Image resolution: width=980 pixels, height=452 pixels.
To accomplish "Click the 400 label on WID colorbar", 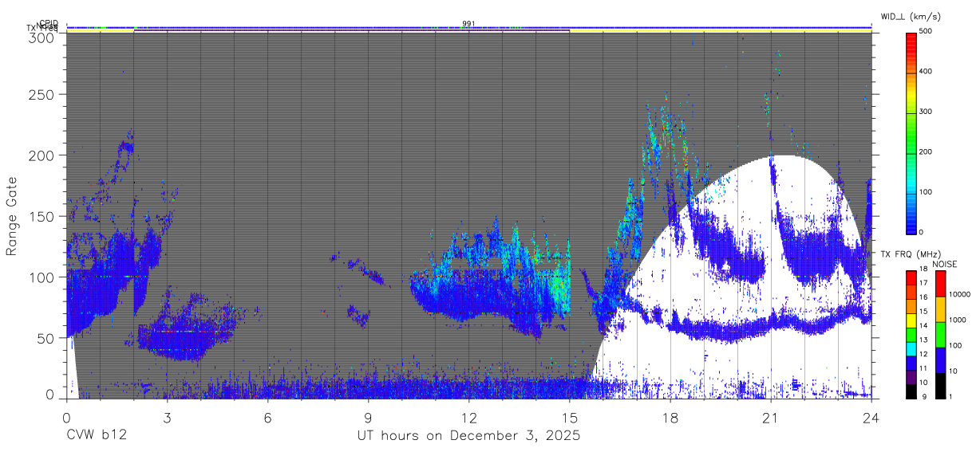I will coord(927,72).
